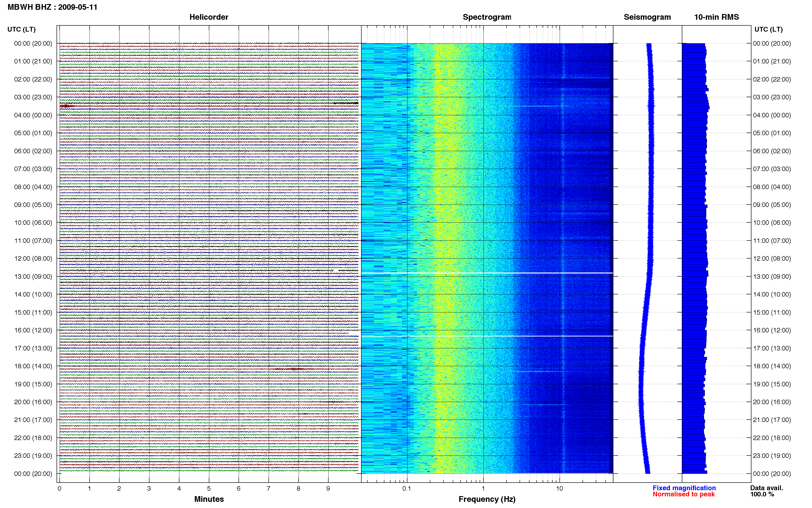Click the right 'UTC (LT)' axis label
This screenshot has height=508, width=812.
click(x=768, y=29)
